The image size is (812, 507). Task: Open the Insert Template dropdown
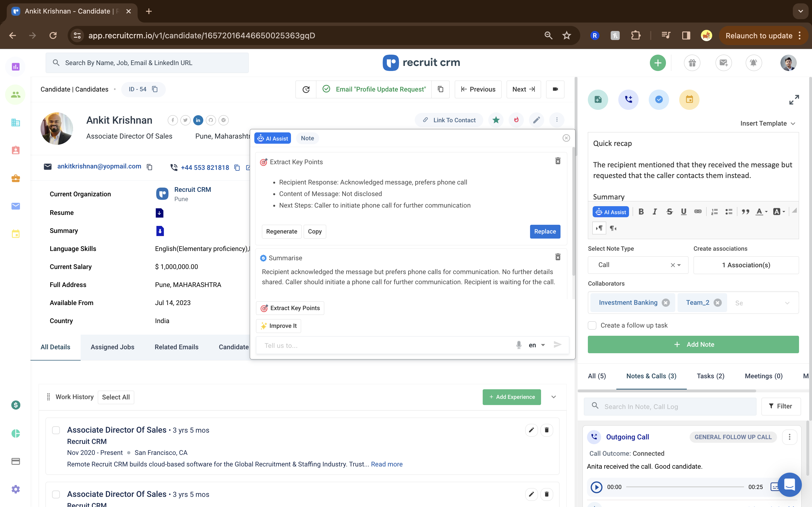click(x=768, y=123)
